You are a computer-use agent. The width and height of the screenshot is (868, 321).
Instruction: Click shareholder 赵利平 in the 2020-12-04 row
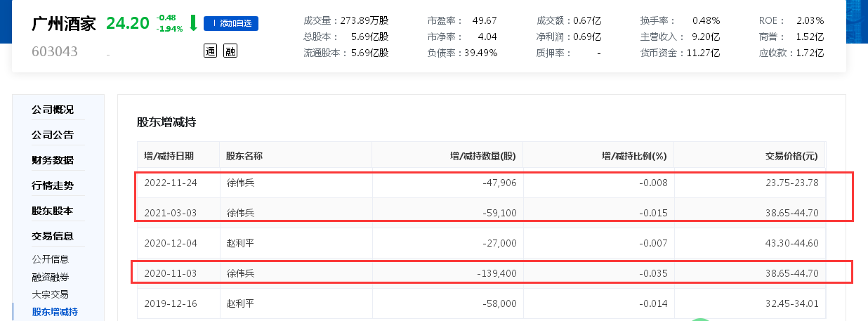click(x=240, y=243)
